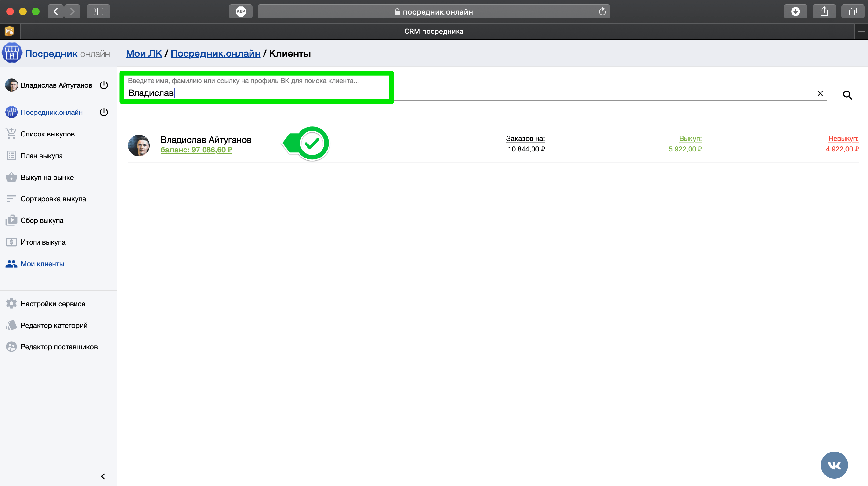Open Итоги выкупа sidebar item
This screenshot has height=486, width=868.
point(43,242)
